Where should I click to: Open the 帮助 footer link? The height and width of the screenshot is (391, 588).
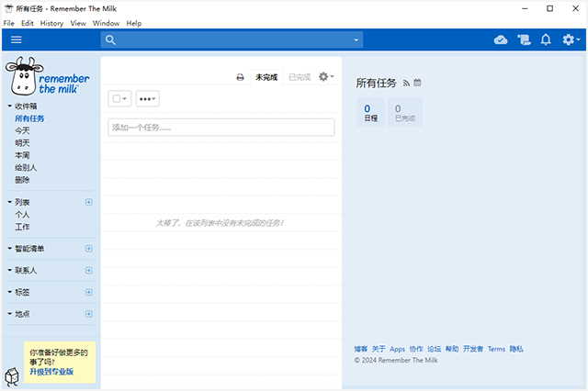(x=452, y=349)
